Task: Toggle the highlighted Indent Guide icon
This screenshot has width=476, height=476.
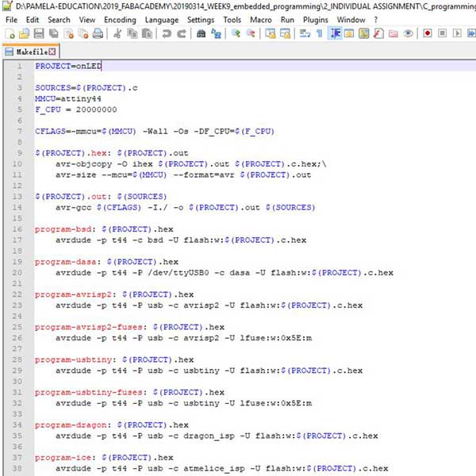Action: pyautogui.click(x=335, y=33)
